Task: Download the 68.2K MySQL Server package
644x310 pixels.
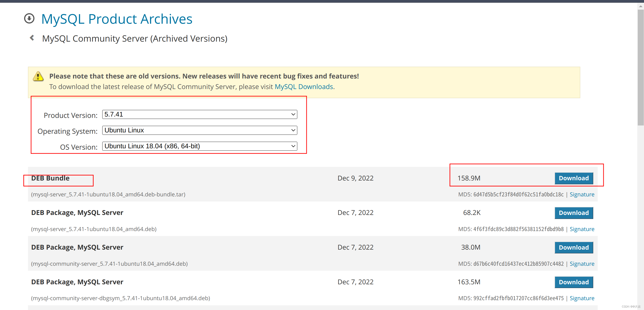Action: [x=574, y=213]
